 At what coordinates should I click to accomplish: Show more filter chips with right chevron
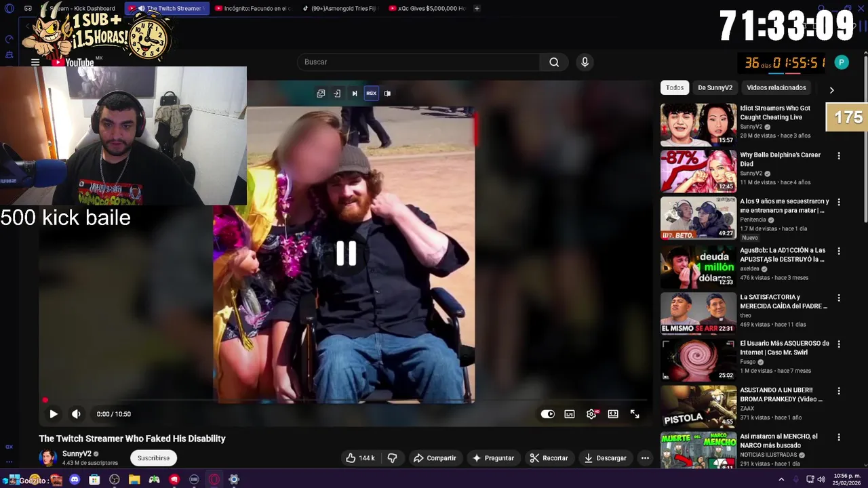(x=831, y=89)
